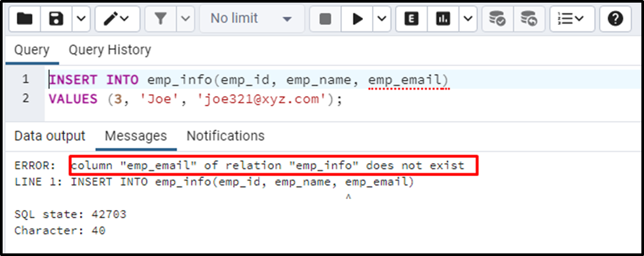Image resolution: width=644 pixels, height=256 pixels.
Task: Expand the execute options dropdown arrow
Action: pyautogui.click(x=382, y=19)
